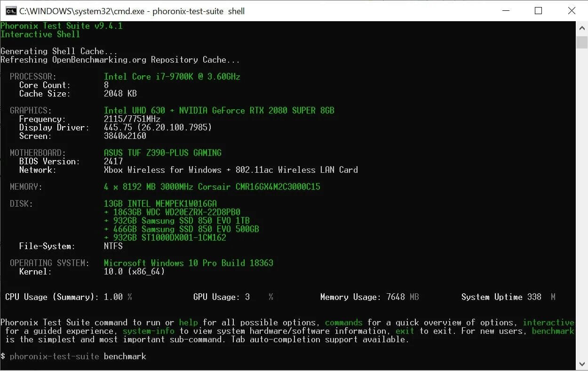This screenshot has width=588, height=371.
Task: Maximize the command prompt window
Action: (x=539, y=11)
